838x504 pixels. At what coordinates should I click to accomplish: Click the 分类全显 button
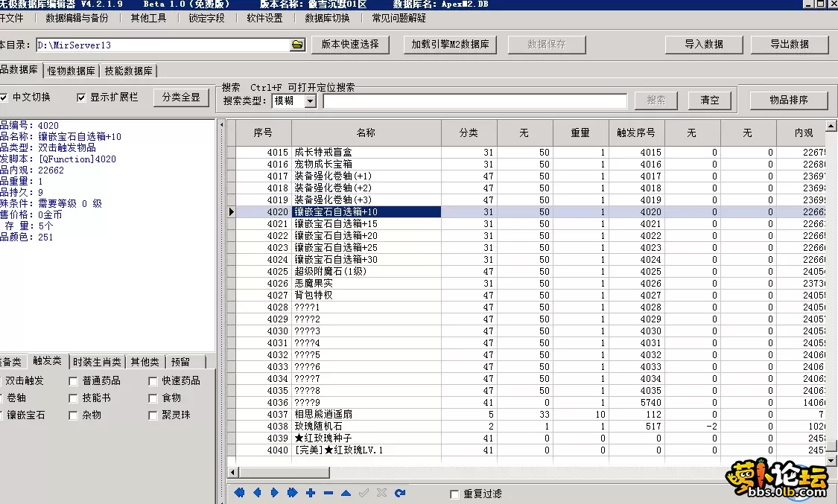click(181, 98)
